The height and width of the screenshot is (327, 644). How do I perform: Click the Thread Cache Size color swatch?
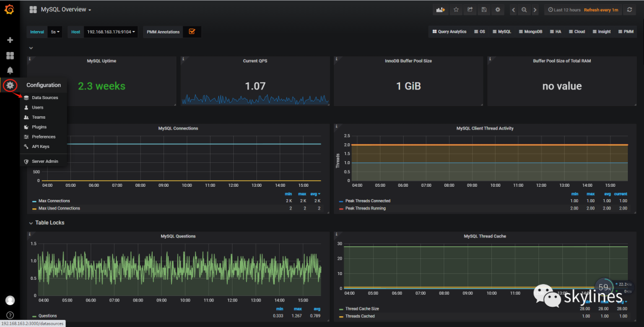tap(340, 309)
